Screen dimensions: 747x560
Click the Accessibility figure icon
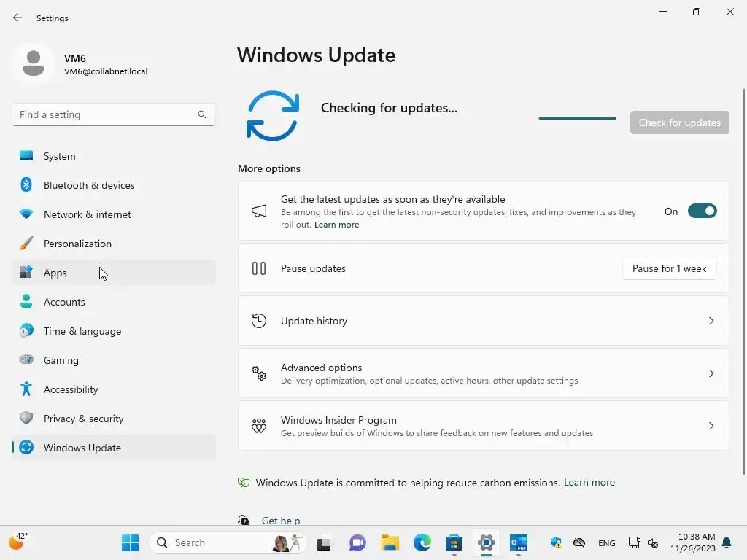point(26,389)
